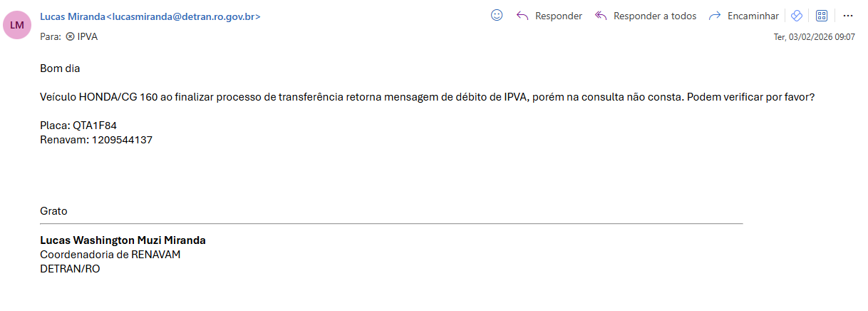The height and width of the screenshot is (311, 868).
Task: Click the LM sender avatar
Action: (17, 25)
